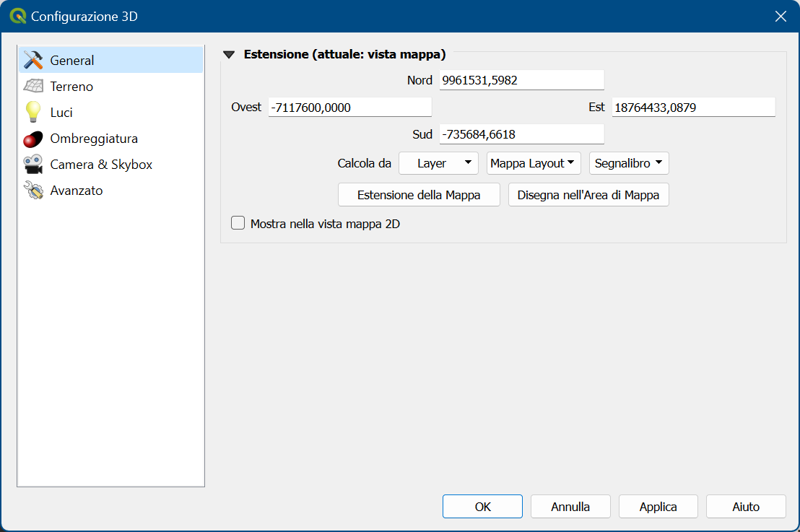Collapse the Estensione group triangle

229,55
